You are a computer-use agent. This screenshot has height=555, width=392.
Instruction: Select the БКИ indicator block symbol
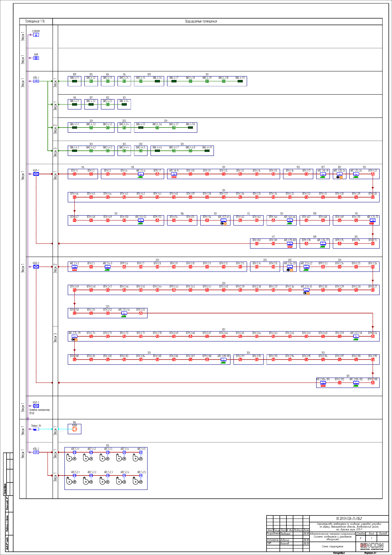pyautogui.click(x=36, y=58)
